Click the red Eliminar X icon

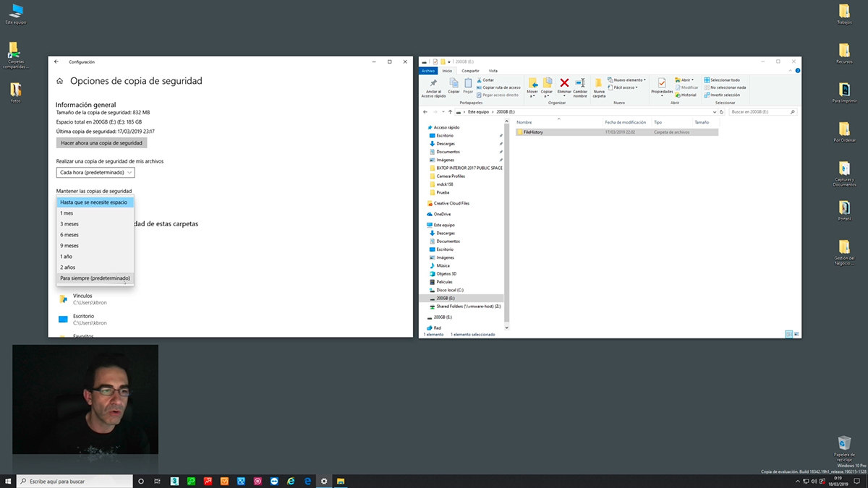564,83
